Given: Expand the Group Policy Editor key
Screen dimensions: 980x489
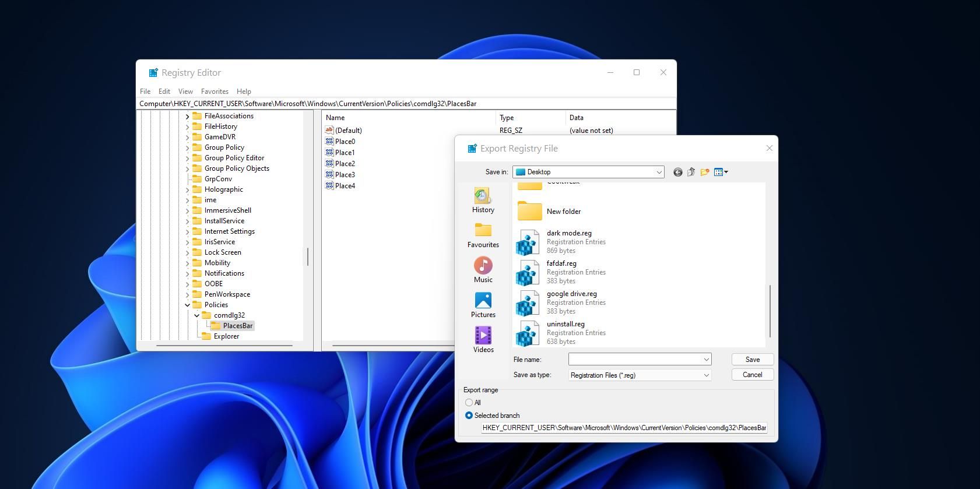Looking at the screenshot, I should point(188,159).
